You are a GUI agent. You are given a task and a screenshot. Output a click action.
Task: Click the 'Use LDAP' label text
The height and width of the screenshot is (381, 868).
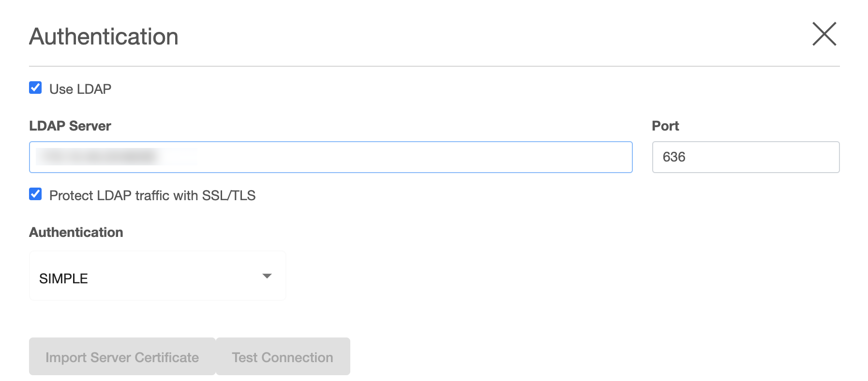[80, 89]
